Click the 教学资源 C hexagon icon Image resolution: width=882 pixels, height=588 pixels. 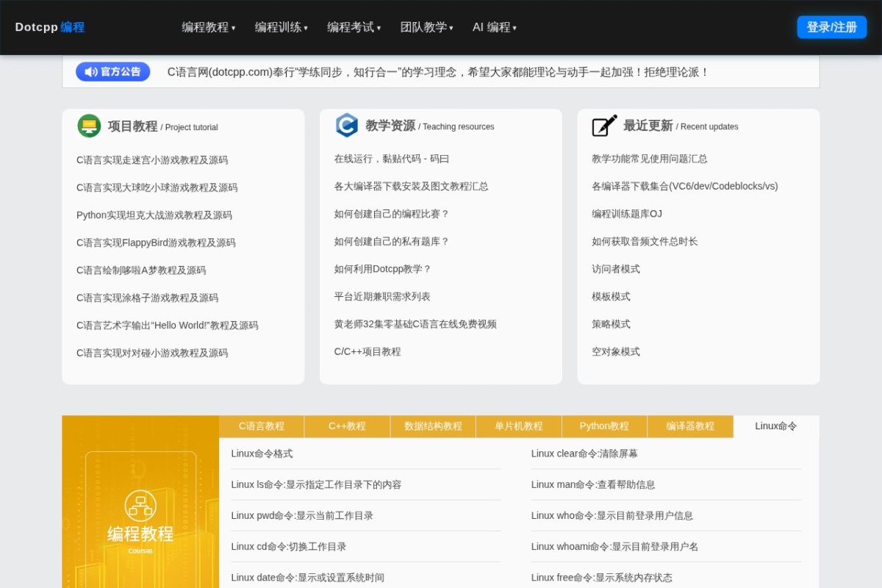click(x=347, y=126)
